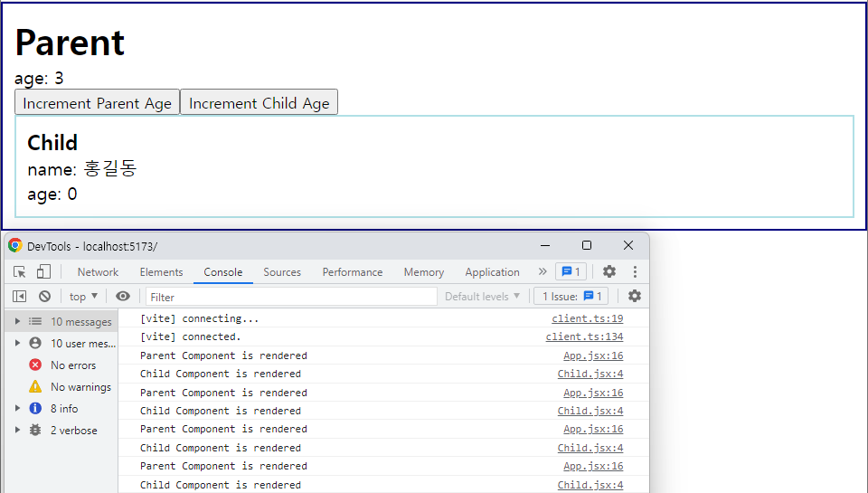The image size is (868, 493).
Task: Minimize the DevTools window
Action: [545, 245]
